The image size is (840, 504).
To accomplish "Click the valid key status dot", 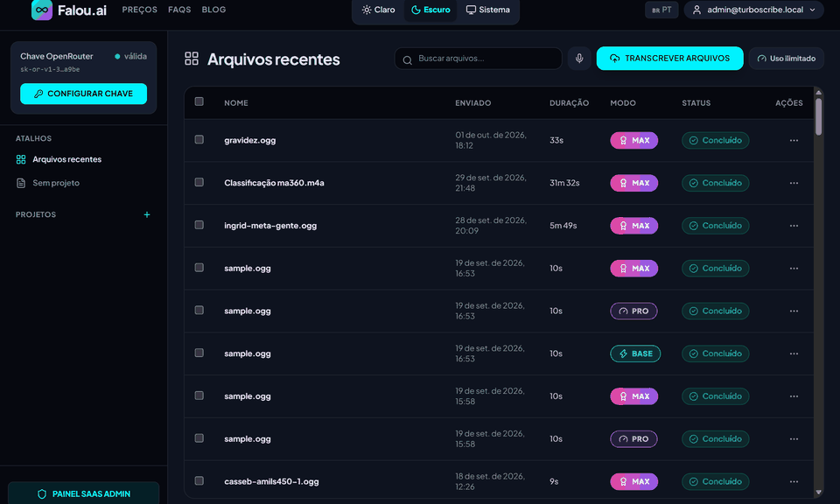I will (116, 56).
